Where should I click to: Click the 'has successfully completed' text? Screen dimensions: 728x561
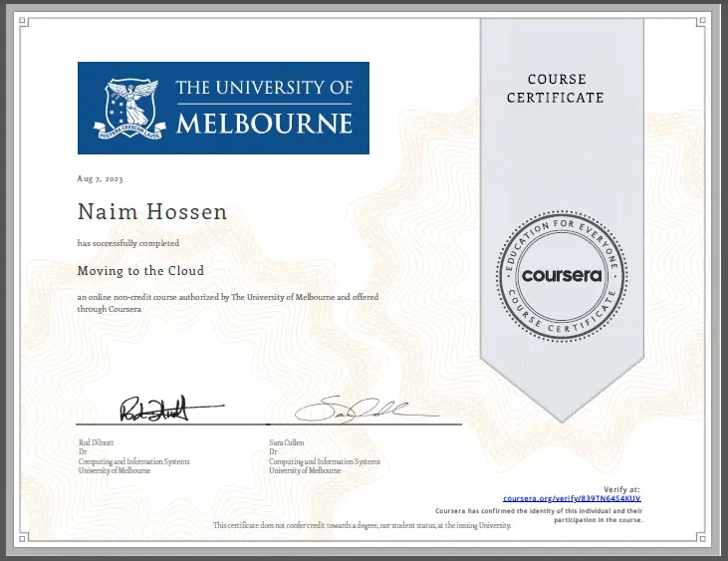click(x=128, y=243)
